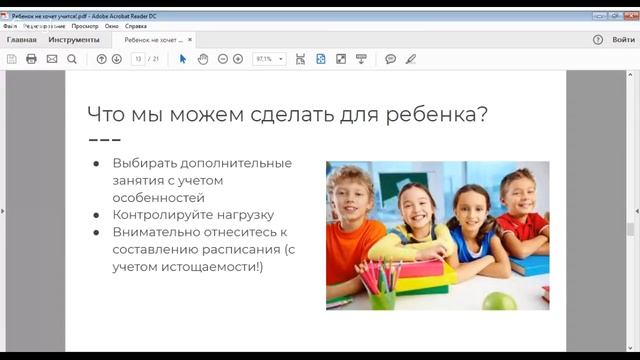
Task: Open the Find text magnifier icon
Action: click(x=72, y=59)
